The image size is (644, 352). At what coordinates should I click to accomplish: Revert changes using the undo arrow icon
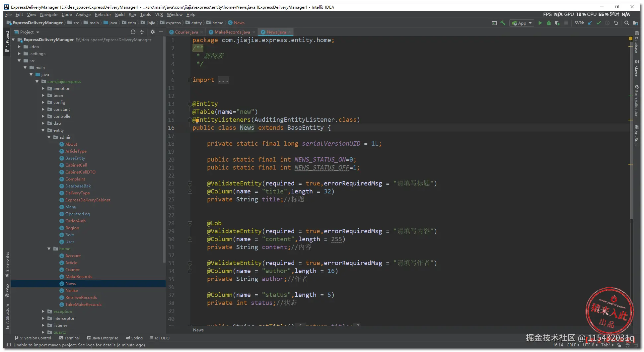tap(616, 23)
